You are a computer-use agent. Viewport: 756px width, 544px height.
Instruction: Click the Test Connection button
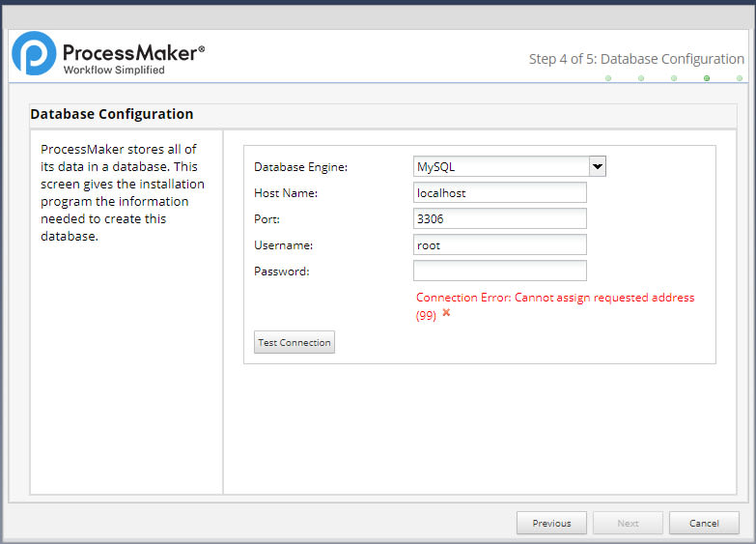coord(294,342)
